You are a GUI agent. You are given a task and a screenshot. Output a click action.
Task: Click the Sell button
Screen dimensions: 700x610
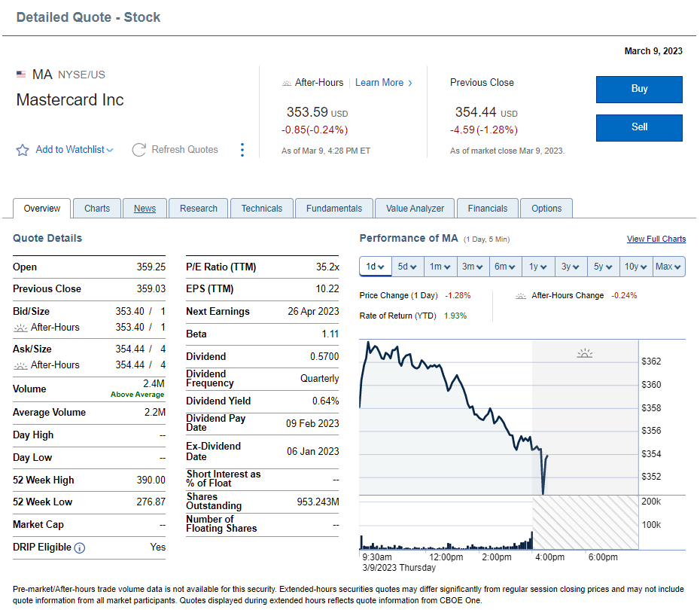coord(639,128)
